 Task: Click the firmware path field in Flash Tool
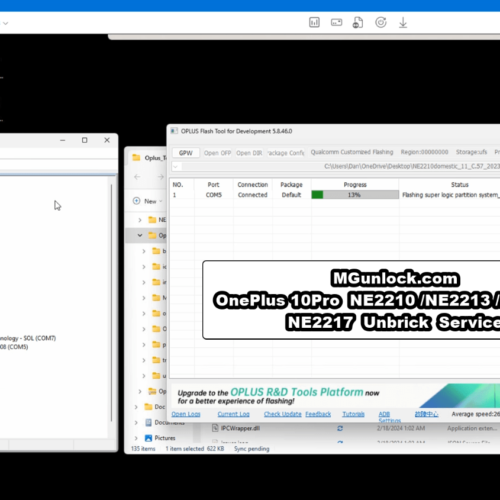340,166
